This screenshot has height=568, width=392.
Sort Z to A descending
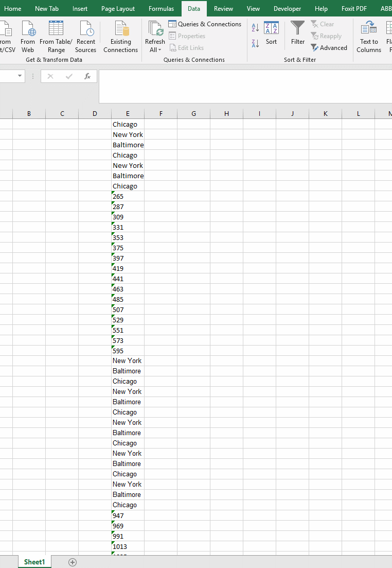click(x=255, y=43)
